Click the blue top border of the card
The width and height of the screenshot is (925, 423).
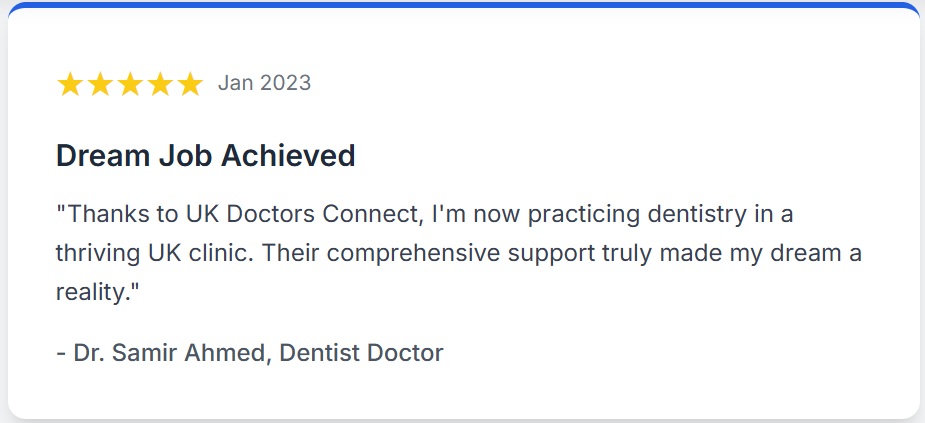click(462, 5)
